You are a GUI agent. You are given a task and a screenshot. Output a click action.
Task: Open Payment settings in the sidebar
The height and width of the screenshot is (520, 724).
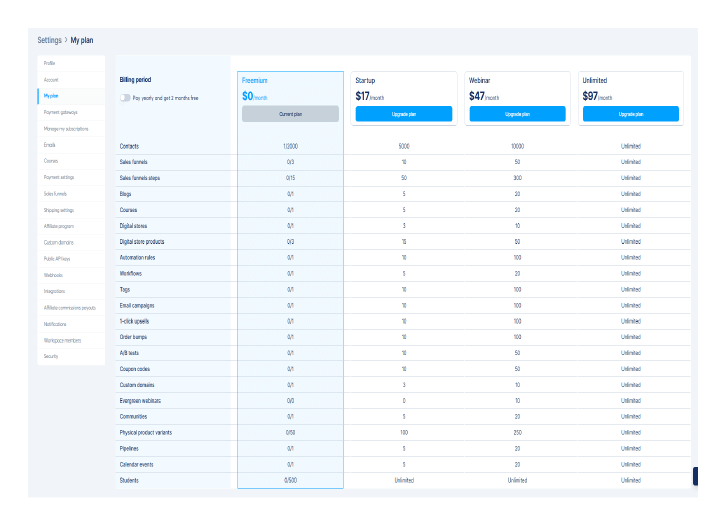pos(71,177)
